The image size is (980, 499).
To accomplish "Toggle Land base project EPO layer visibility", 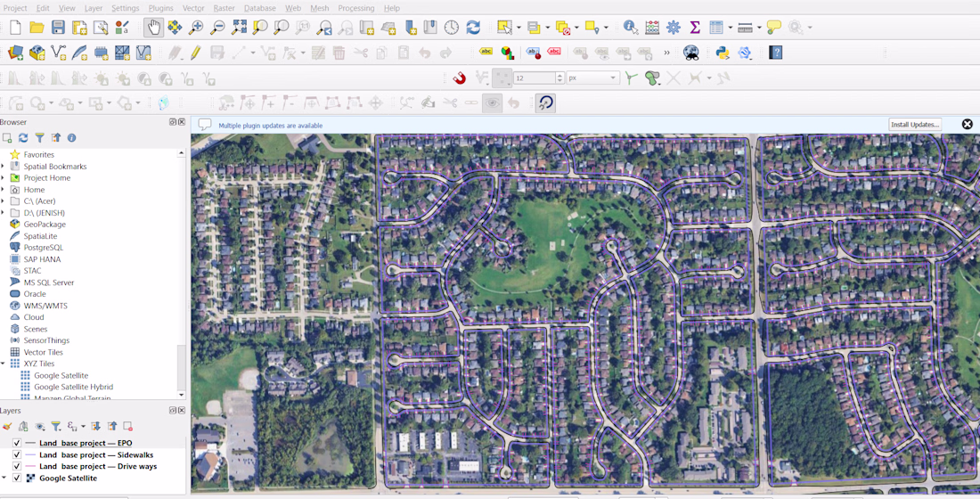I will pos(17,444).
